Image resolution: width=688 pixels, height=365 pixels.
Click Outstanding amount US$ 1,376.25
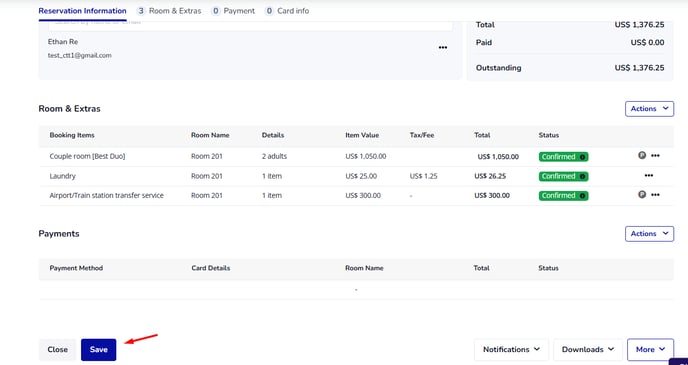pos(639,68)
